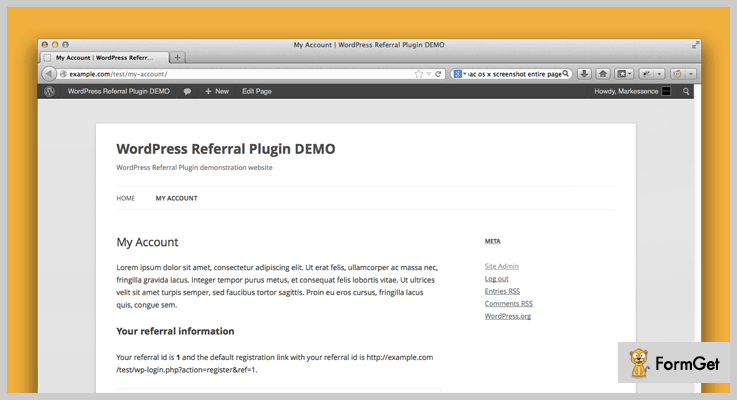Open WordPress Referral Plugin DEMO admin bar item

[118, 91]
